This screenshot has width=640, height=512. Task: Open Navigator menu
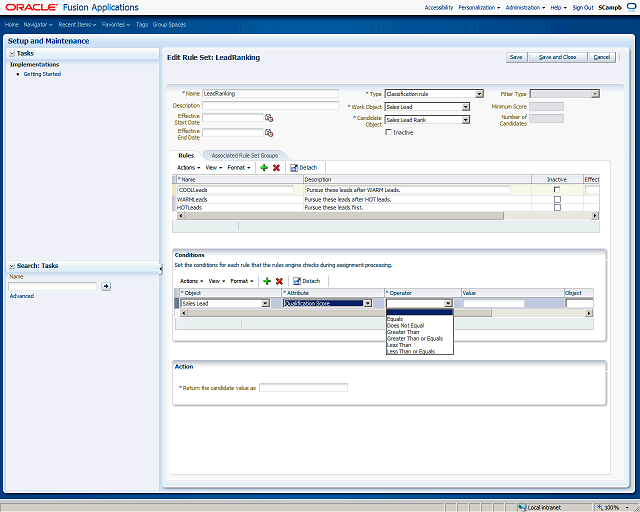point(38,24)
